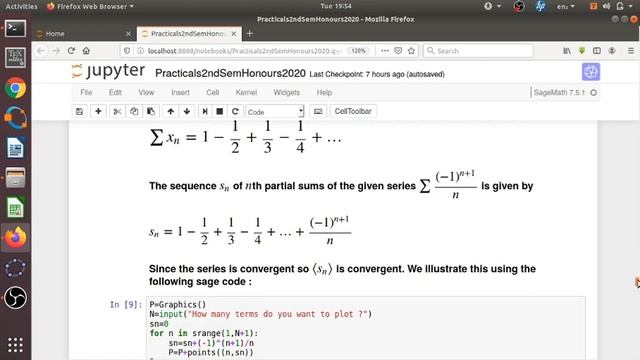Open LibreOffice Calc from the dock
Viewport: 640px width, 360px height.
click(16, 207)
